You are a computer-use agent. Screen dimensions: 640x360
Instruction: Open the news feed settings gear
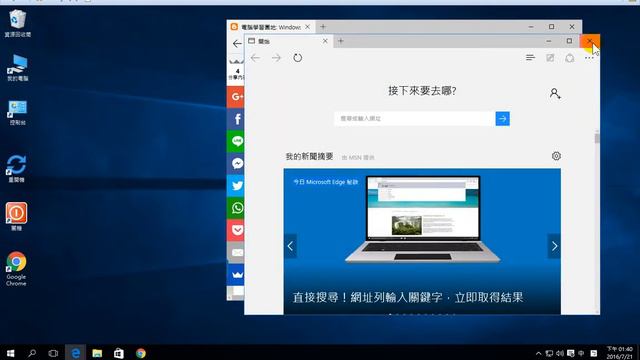pyautogui.click(x=556, y=156)
